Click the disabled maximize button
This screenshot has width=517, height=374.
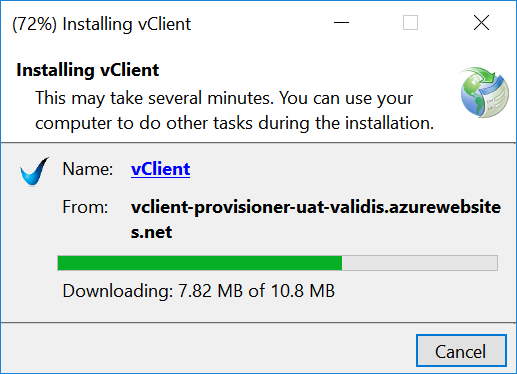pos(410,23)
